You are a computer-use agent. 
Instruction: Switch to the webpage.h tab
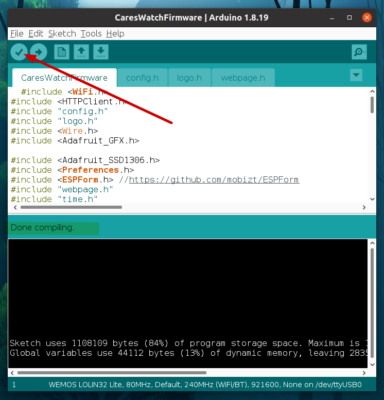[243, 78]
